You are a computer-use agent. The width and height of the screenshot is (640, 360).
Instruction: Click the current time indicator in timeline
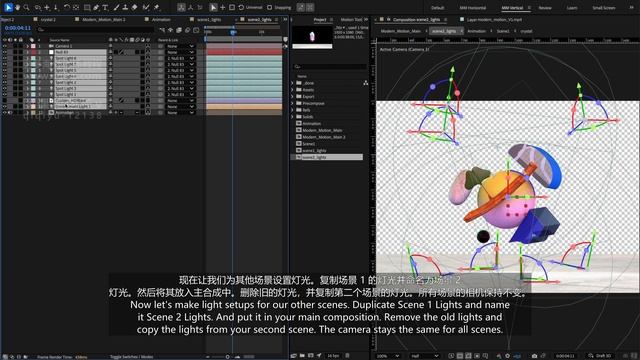(233, 32)
